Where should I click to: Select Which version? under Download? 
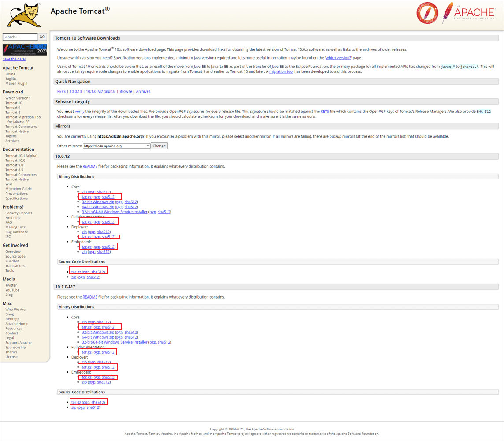coord(18,98)
